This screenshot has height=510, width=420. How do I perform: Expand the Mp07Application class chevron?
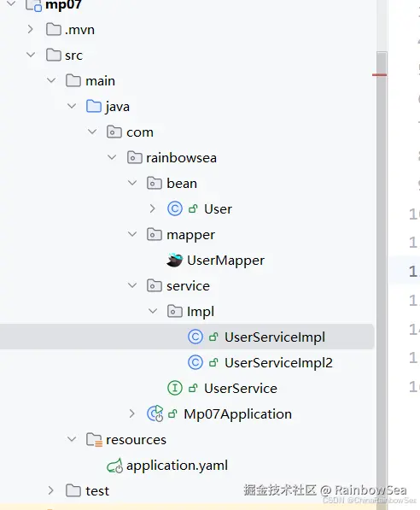coord(132,413)
